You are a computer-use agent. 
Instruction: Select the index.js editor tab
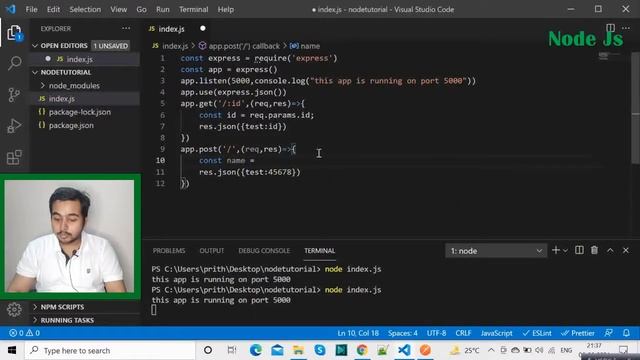(171, 29)
